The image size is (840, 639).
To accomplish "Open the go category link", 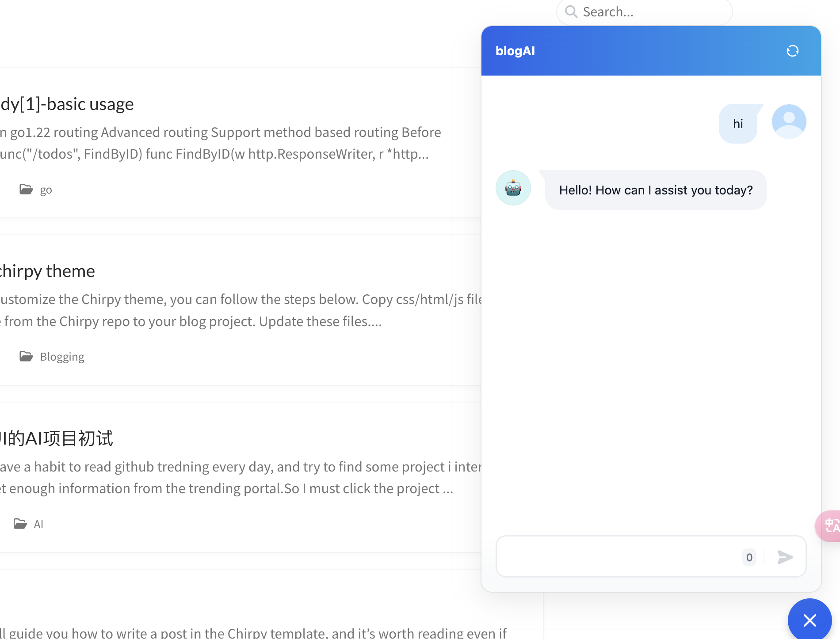I will point(46,190).
